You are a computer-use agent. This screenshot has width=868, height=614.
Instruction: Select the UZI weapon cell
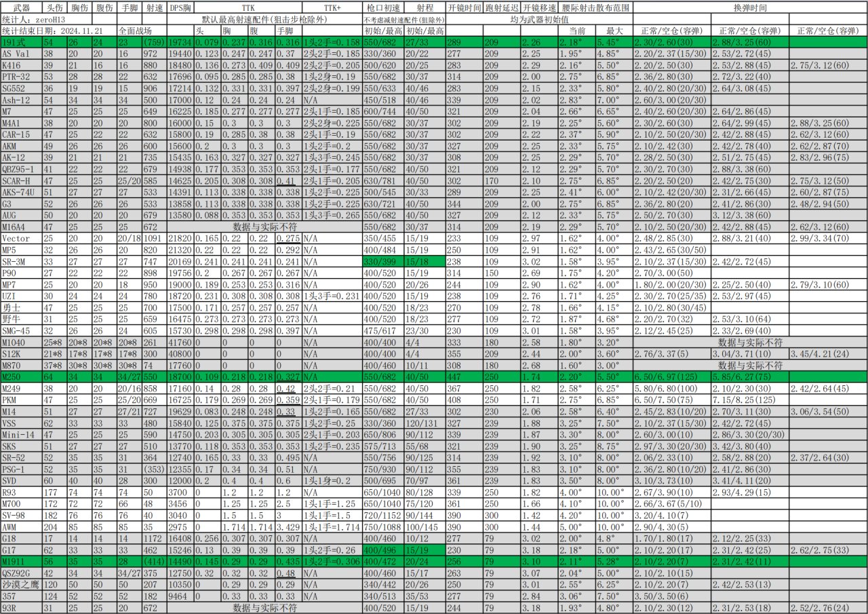[x=20, y=296]
